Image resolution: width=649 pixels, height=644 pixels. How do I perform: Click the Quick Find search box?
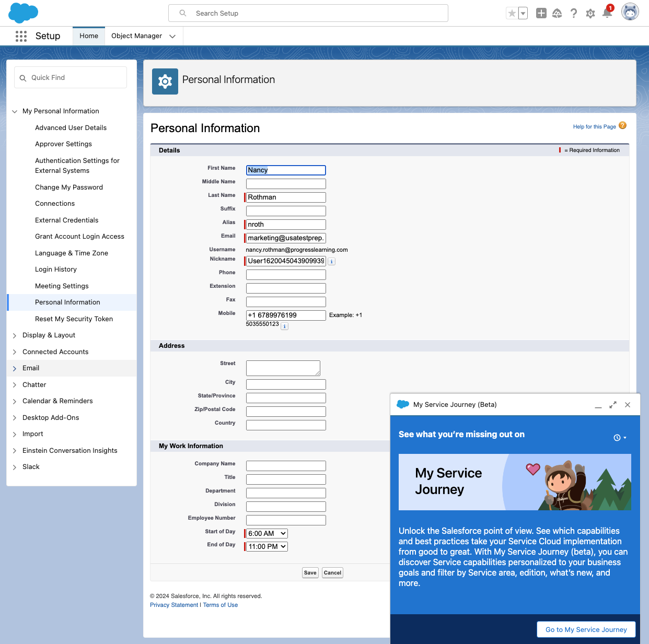[x=71, y=77]
